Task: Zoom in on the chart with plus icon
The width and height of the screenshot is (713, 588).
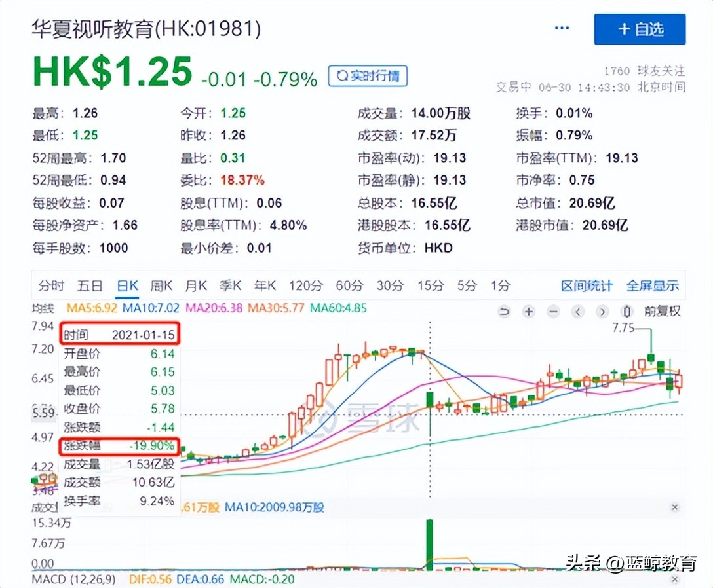Action: [x=528, y=312]
